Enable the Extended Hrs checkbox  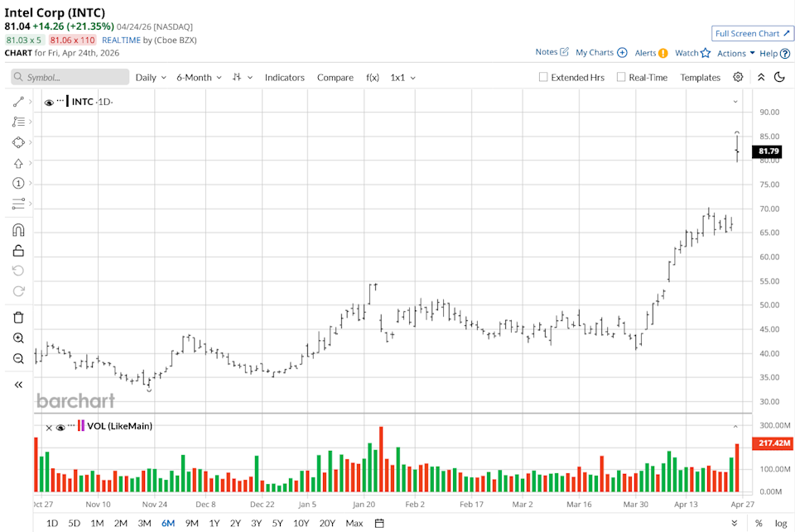point(543,77)
